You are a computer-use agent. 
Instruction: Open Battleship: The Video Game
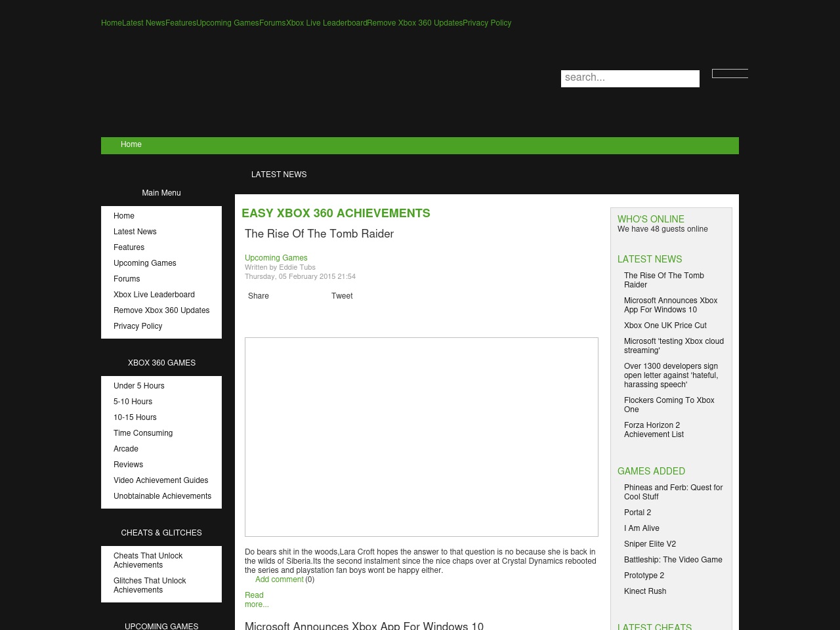point(673,560)
